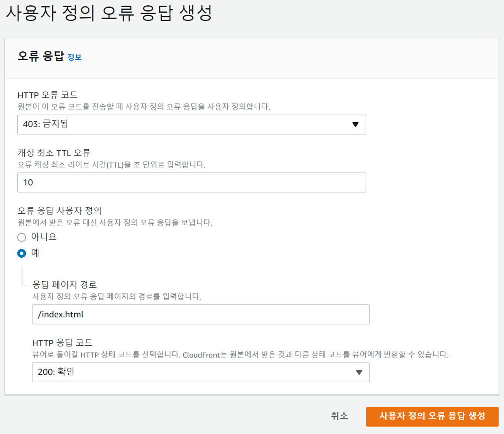This screenshot has height=434, width=504.
Task: Submit the custom error response form
Action: point(432,416)
